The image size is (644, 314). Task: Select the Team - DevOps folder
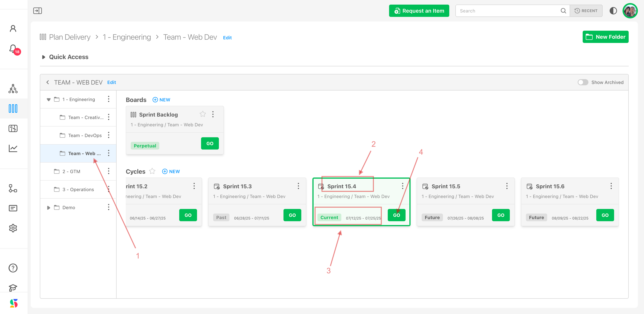85,136
